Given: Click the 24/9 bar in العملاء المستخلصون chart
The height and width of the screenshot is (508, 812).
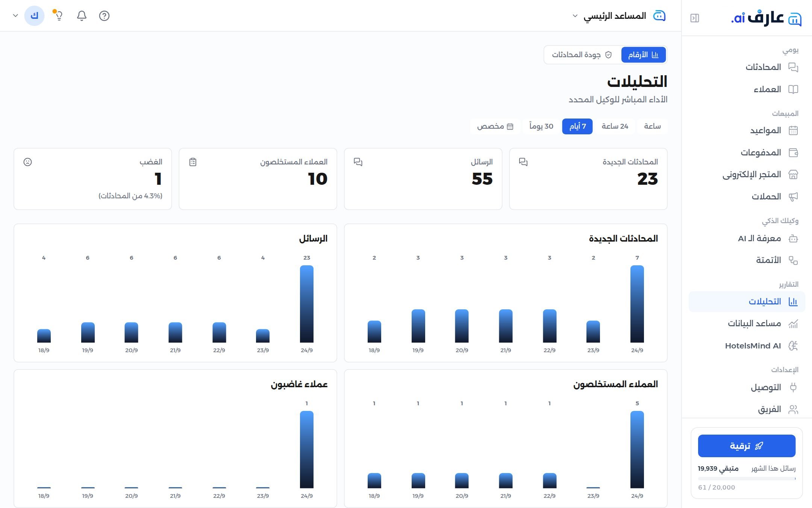Looking at the screenshot, I should point(637,450).
